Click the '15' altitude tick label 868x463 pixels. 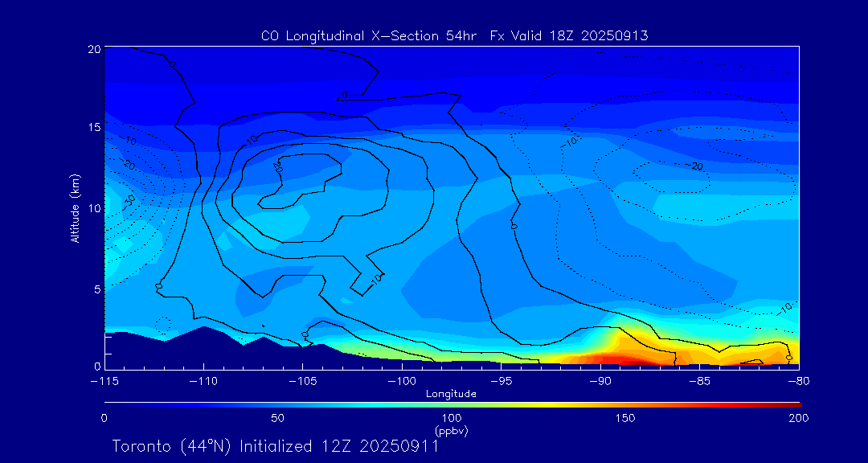(95, 127)
